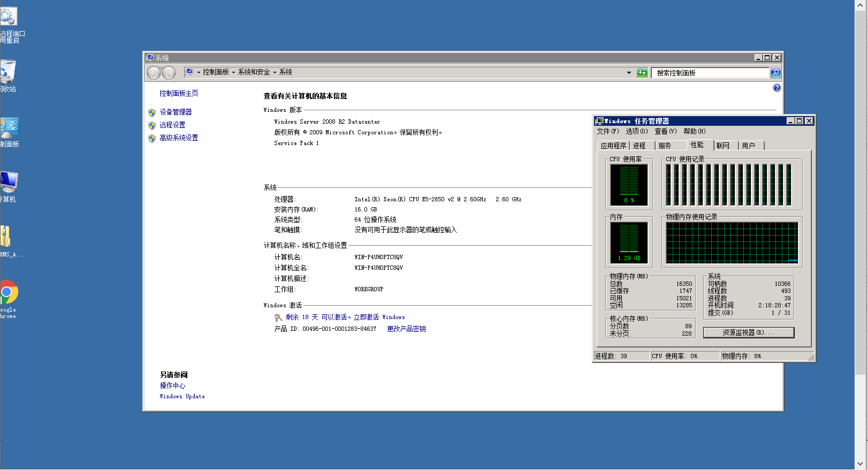Click 系统和安全 in the breadcrumb path
This screenshot has height=470, width=868.
[x=254, y=72]
